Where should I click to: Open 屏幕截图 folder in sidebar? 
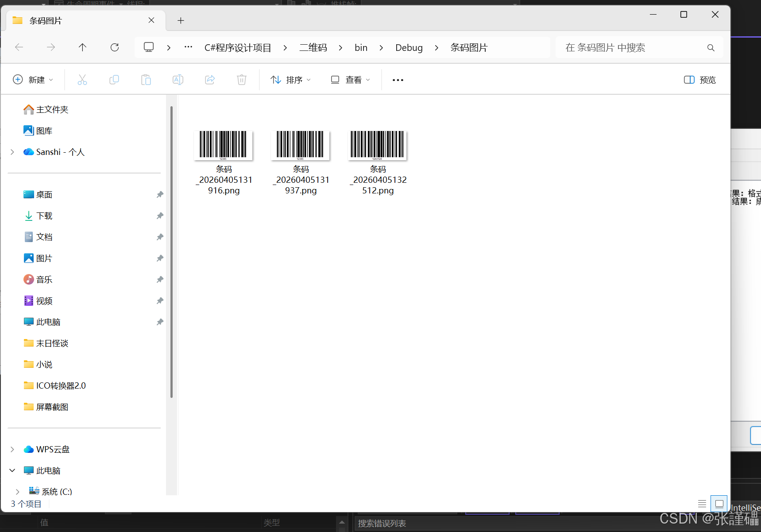[46, 407]
